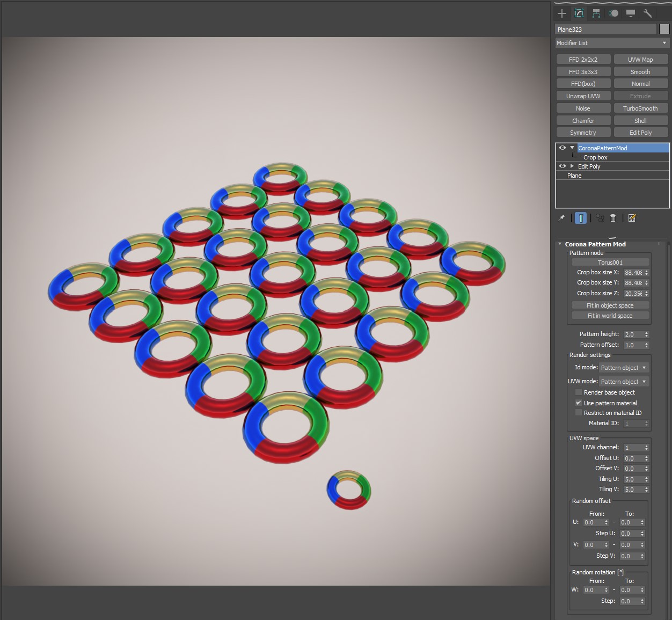Select Plane in the modifier stack
This screenshot has height=620, width=672.
(574, 176)
